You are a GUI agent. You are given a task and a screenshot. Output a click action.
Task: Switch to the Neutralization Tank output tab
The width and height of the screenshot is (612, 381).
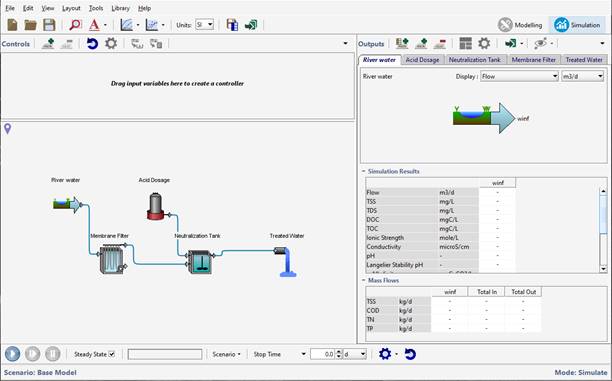[475, 60]
